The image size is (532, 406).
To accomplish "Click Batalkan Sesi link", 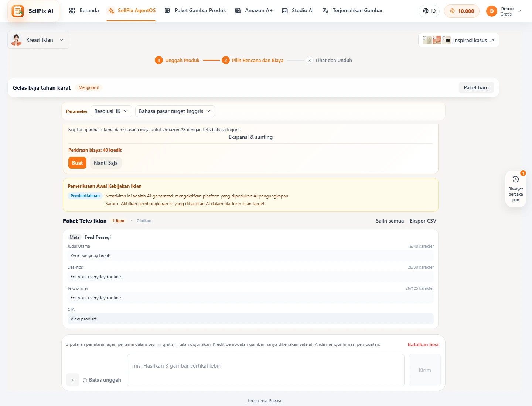I will pos(423,344).
